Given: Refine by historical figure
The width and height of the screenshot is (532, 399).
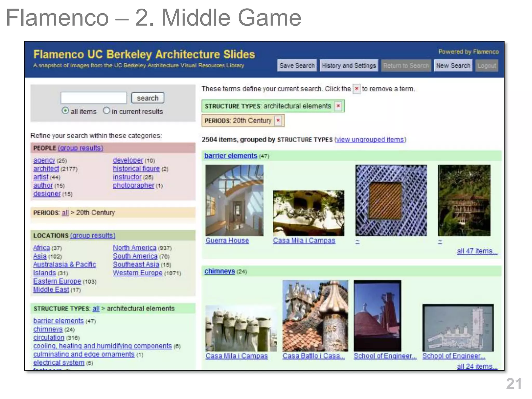Looking at the screenshot, I should click(x=136, y=169).
